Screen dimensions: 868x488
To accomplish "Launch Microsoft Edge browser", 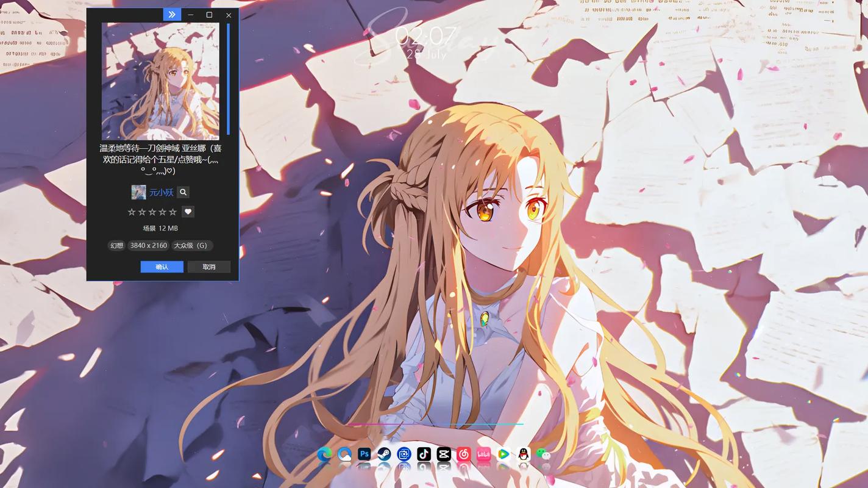I will (323, 454).
